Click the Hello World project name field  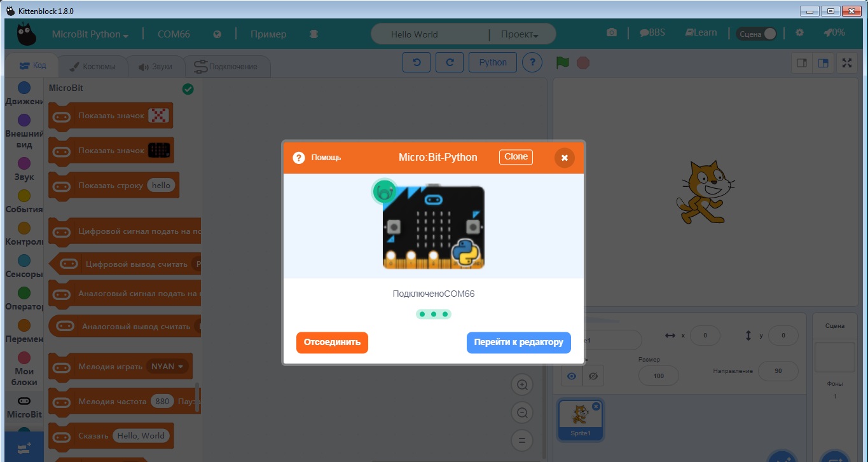(429, 34)
